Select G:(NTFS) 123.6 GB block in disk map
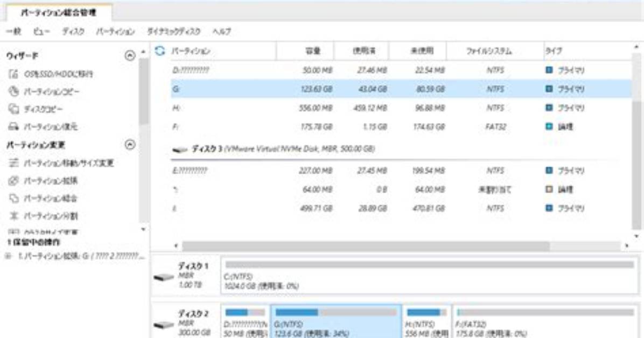Viewport: 644px width, 338px height. coord(336,322)
